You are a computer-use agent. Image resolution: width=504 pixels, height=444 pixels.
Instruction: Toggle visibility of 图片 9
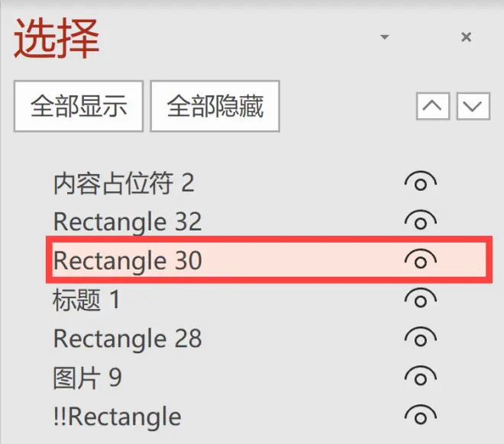coord(421,377)
